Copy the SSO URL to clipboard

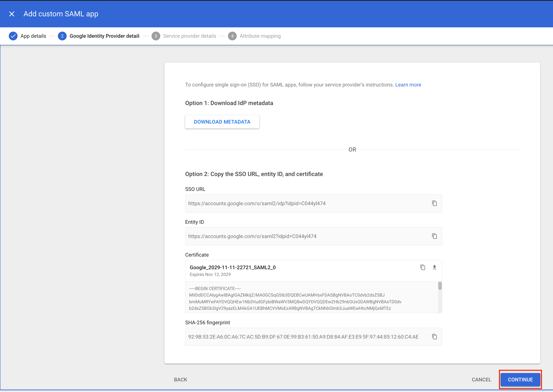434,204
